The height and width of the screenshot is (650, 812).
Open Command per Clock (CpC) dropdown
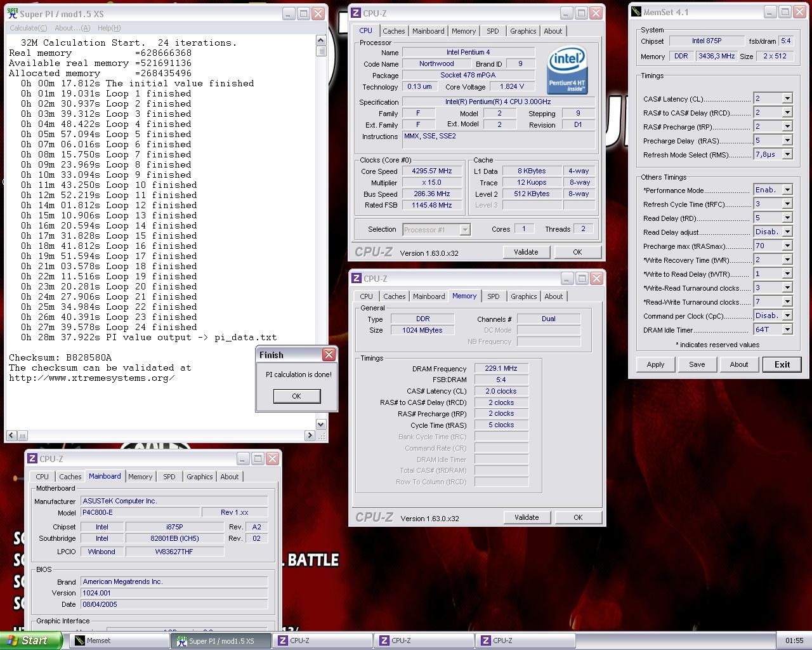coord(787,315)
